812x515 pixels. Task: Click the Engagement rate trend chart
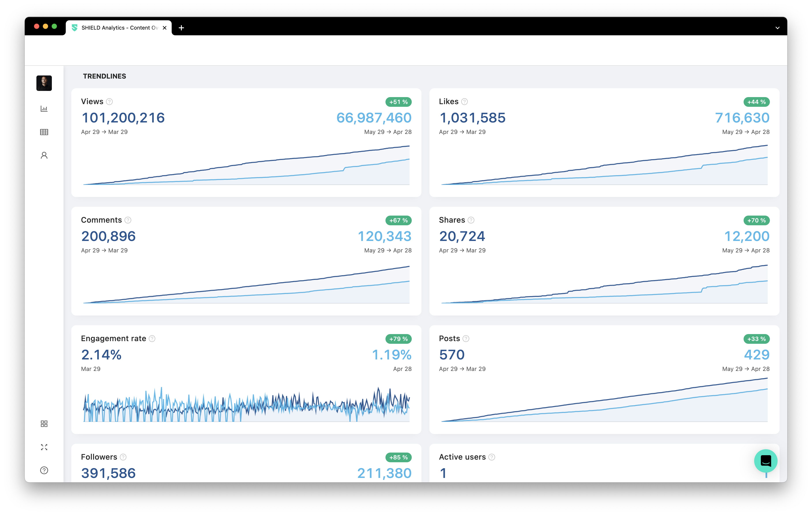pyautogui.click(x=246, y=405)
